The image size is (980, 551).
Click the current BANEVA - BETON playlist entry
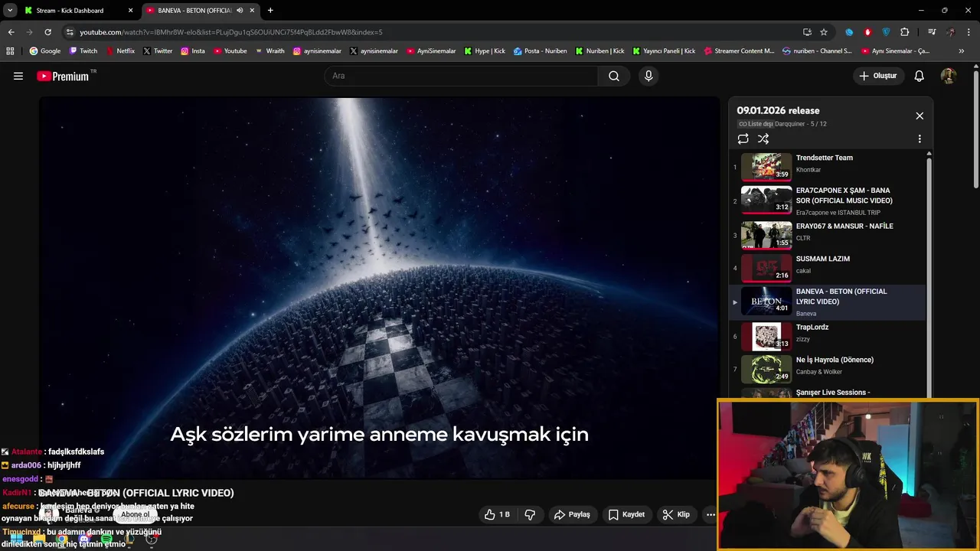click(x=828, y=302)
